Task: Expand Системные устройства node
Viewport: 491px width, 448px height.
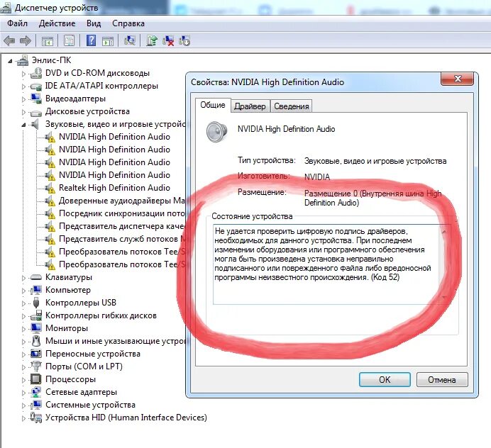Action: coord(23,405)
